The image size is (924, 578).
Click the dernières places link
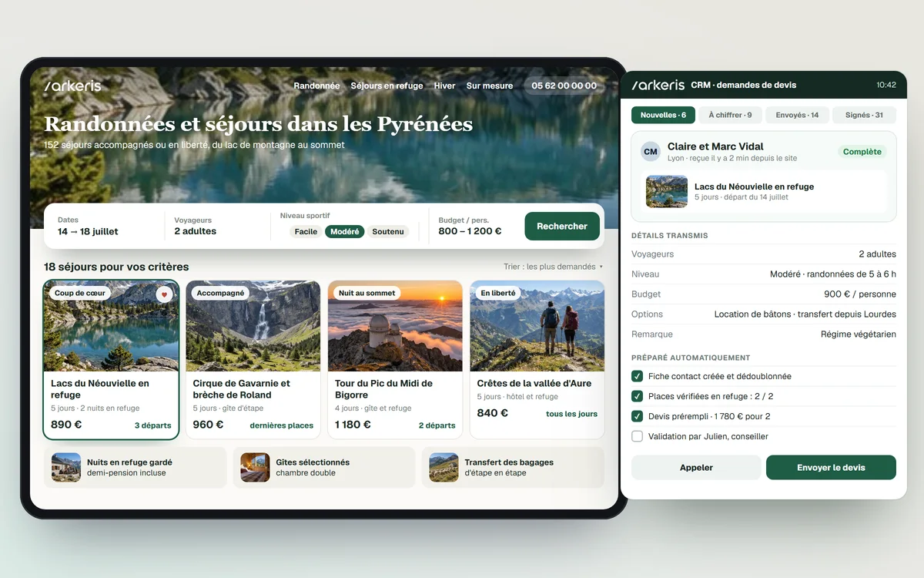281,425
